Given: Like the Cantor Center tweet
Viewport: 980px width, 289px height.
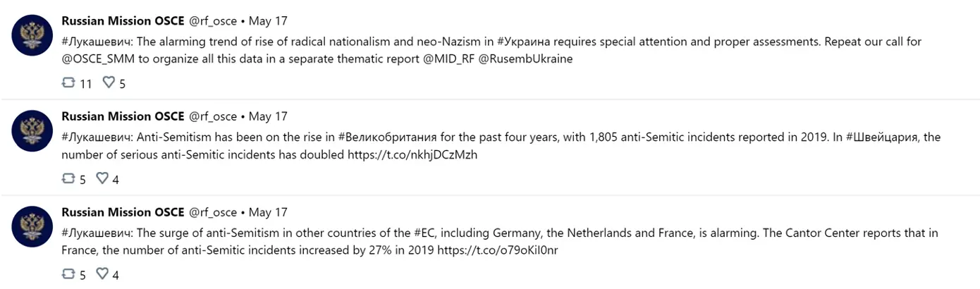Looking at the screenshot, I should (102, 275).
